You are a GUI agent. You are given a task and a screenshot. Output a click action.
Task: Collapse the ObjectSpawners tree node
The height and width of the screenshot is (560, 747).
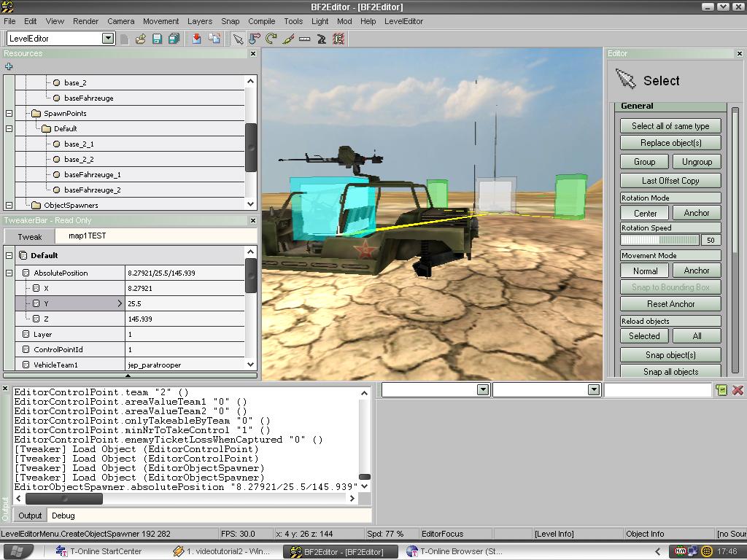click(x=9, y=205)
